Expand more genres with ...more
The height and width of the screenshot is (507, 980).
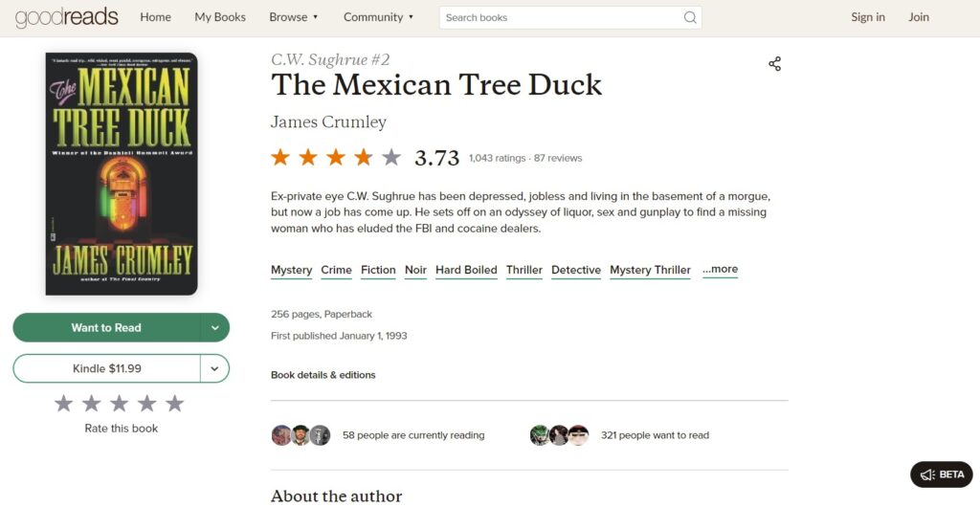tap(720, 269)
